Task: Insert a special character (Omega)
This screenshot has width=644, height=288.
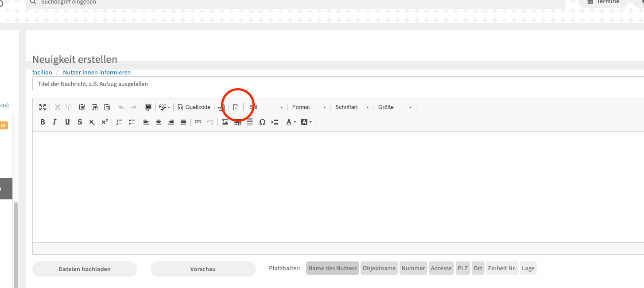Action: tap(262, 122)
